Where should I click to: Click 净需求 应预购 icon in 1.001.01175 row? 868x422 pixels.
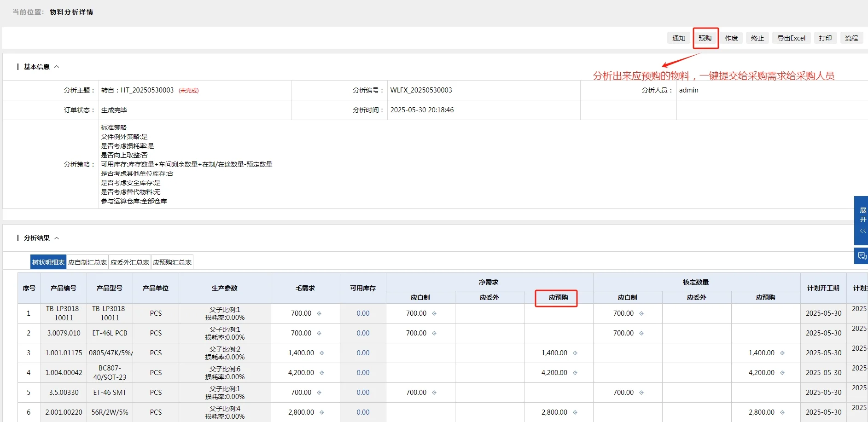575,353
